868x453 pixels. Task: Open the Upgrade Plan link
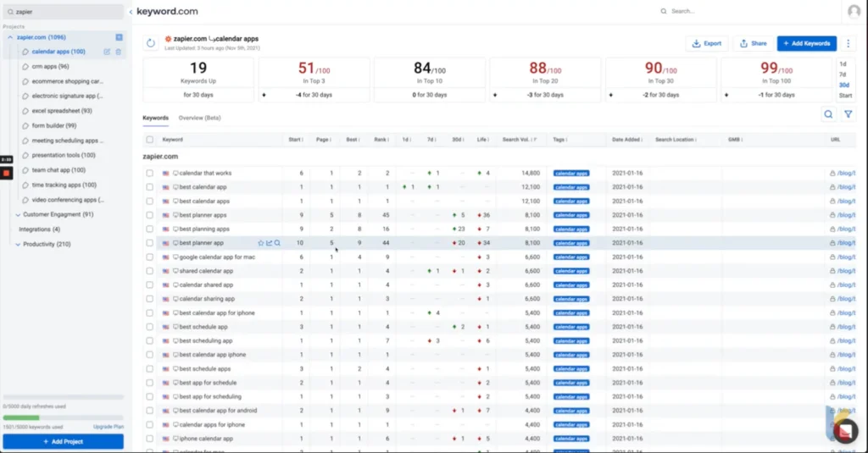pos(108,427)
